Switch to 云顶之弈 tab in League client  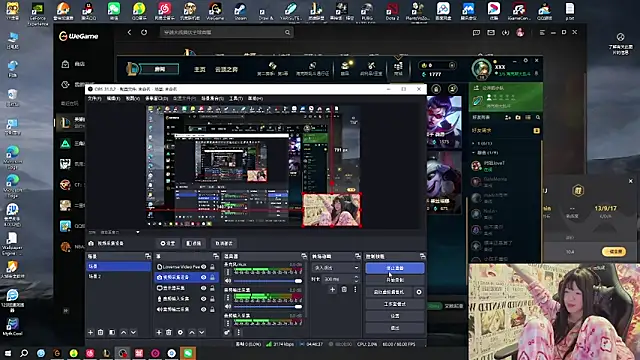pos(226,69)
